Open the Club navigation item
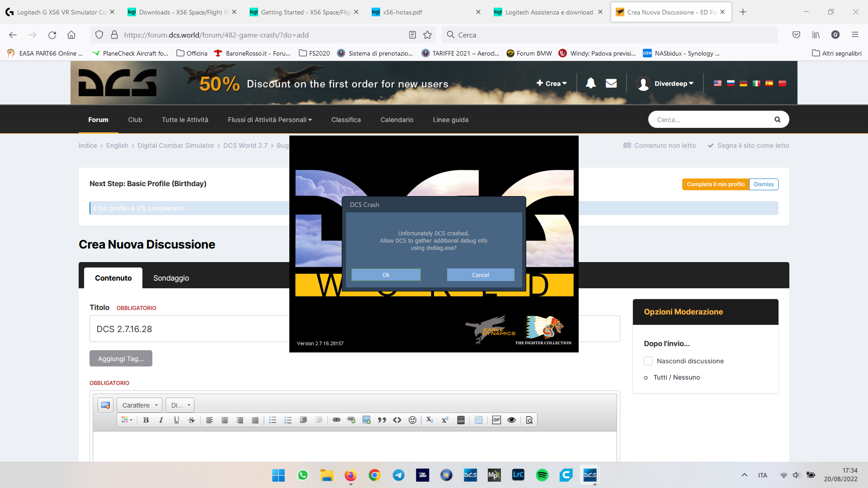 pyautogui.click(x=135, y=120)
